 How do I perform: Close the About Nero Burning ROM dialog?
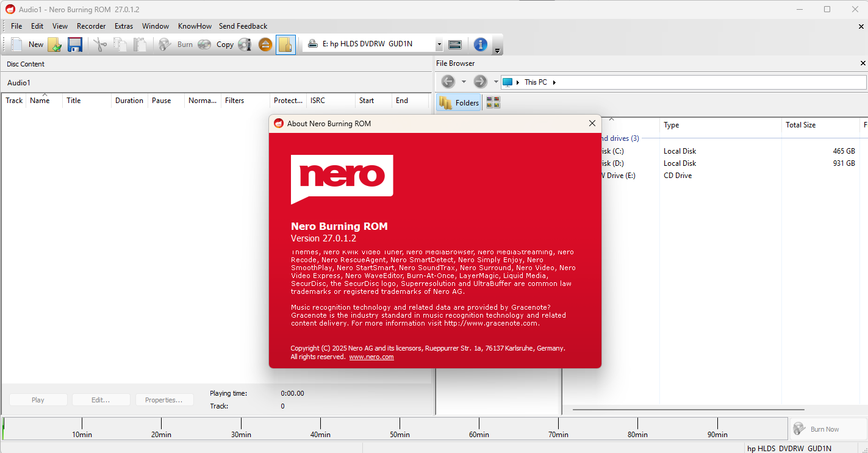[x=592, y=123]
